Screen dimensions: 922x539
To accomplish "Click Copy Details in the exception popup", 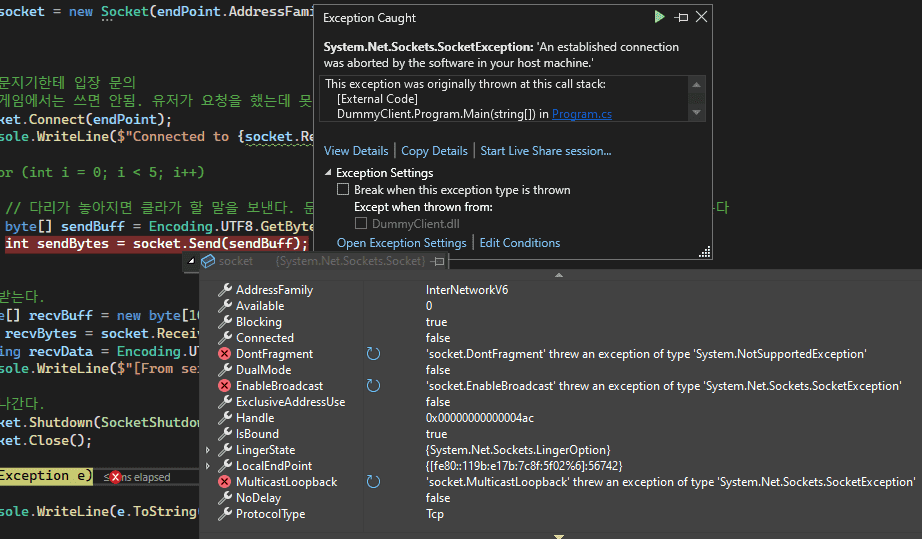I will [434, 151].
